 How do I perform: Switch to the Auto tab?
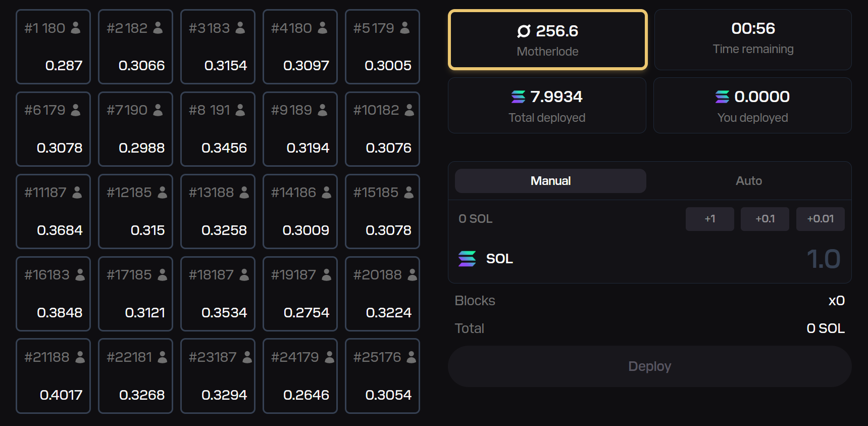tap(748, 181)
